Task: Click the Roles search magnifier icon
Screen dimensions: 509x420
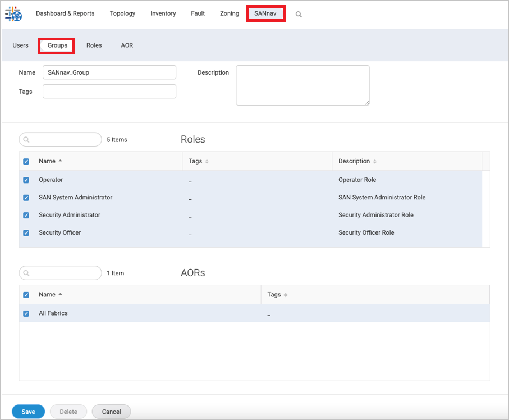Action: click(x=26, y=140)
